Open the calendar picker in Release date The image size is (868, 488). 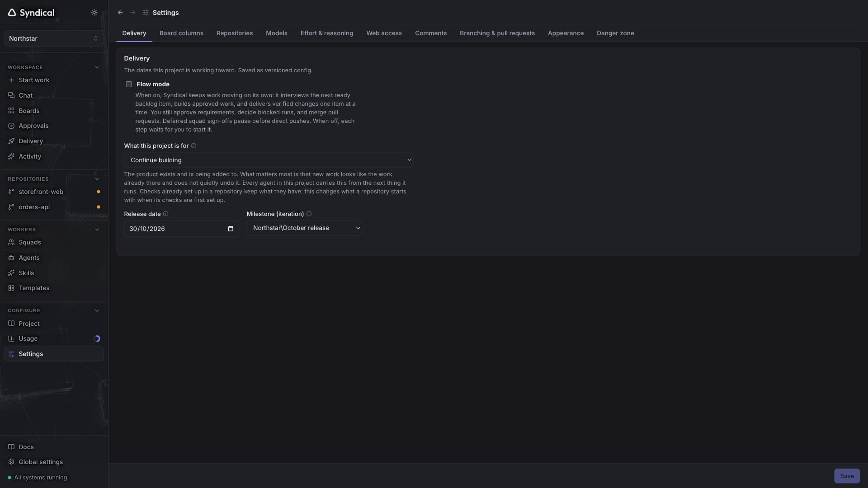231,229
